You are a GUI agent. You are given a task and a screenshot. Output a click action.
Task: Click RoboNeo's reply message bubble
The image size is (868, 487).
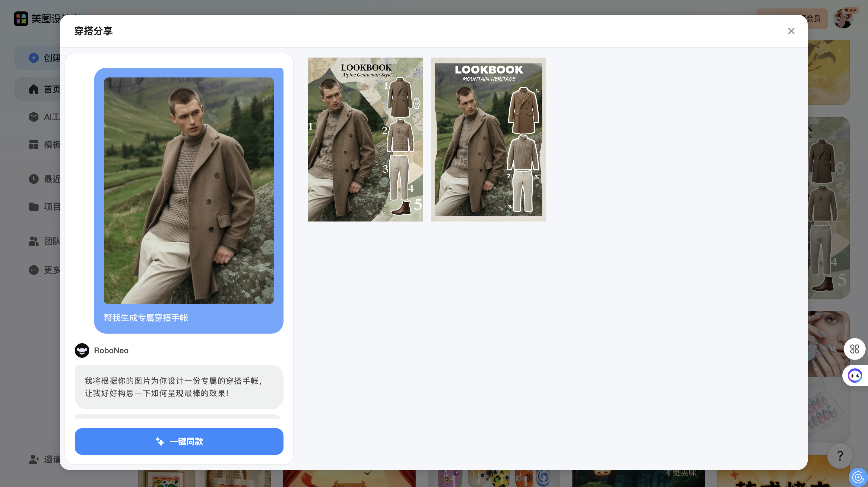[179, 387]
